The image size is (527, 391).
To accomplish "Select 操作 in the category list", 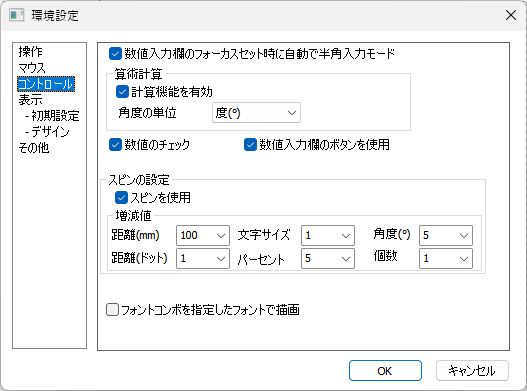I will pyautogui.click(x=31, y=52).
